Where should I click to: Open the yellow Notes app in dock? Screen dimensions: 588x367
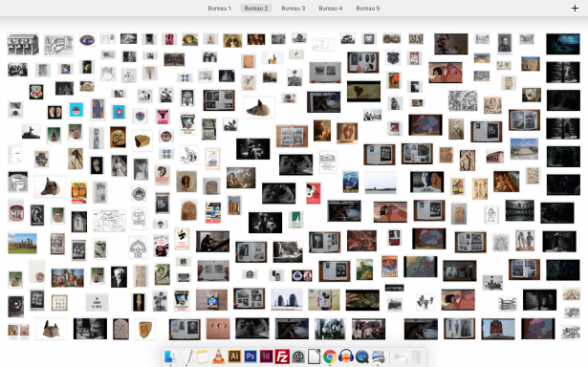click(203, 356)
